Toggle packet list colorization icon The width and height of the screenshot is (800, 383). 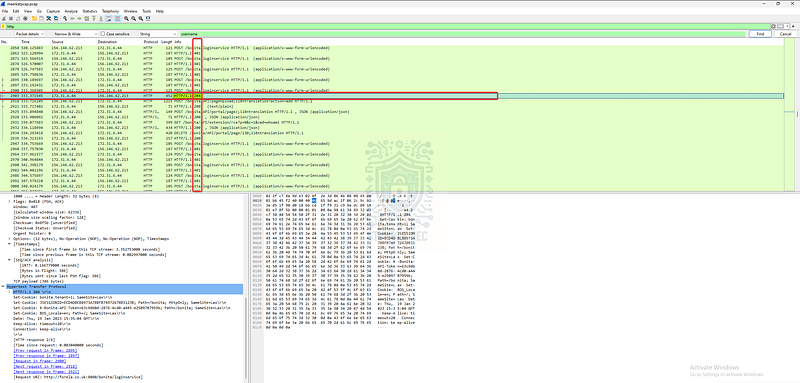click(x=117, y=18)
